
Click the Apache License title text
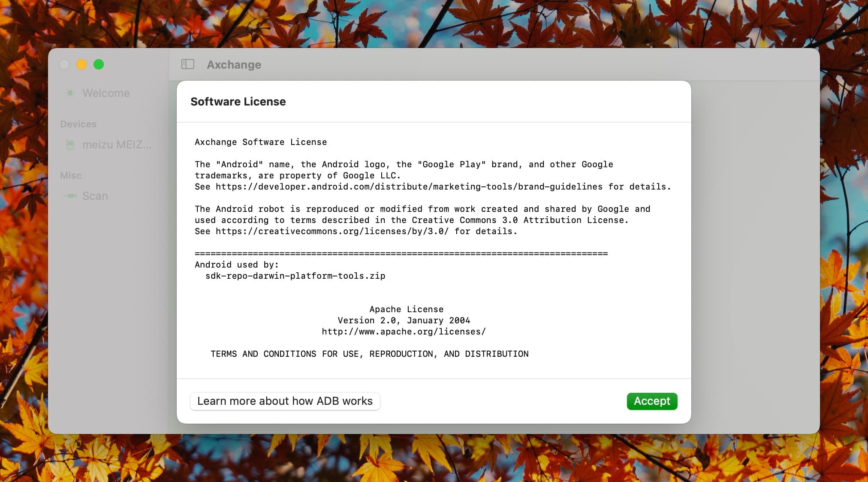(407, 309)
